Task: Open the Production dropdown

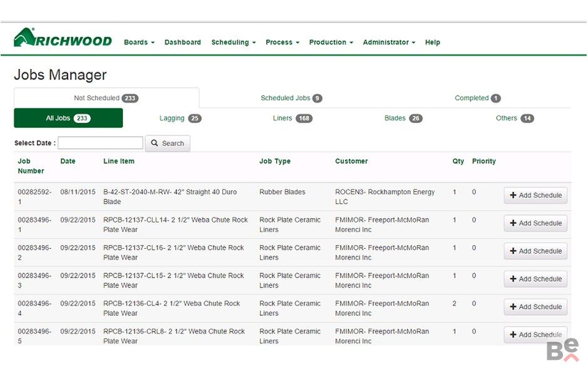Action: point(331,43)
